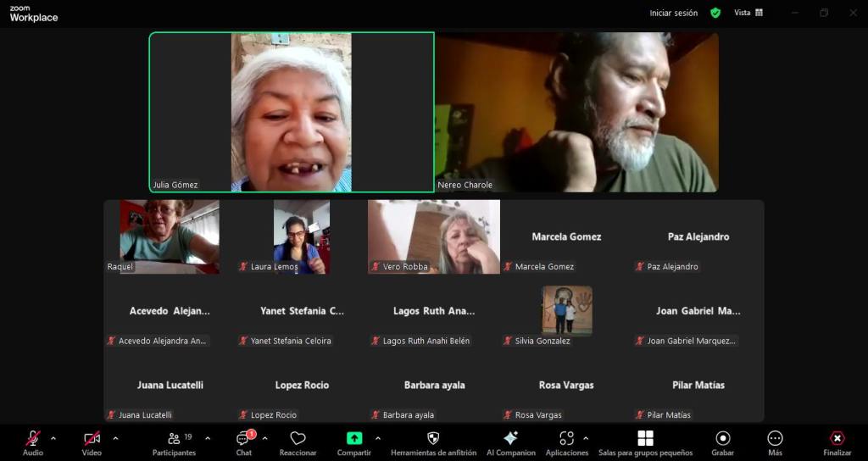Screen dimensions: 868x461
Task: Expand share options arrow next to Compartir
Action: coord(377,438)
